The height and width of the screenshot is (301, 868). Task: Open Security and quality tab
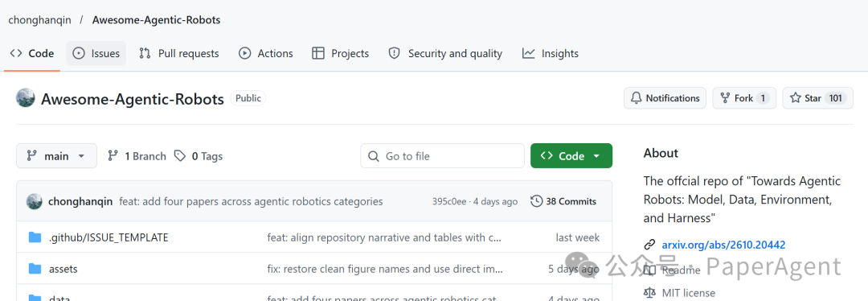[x=445, y=54]
